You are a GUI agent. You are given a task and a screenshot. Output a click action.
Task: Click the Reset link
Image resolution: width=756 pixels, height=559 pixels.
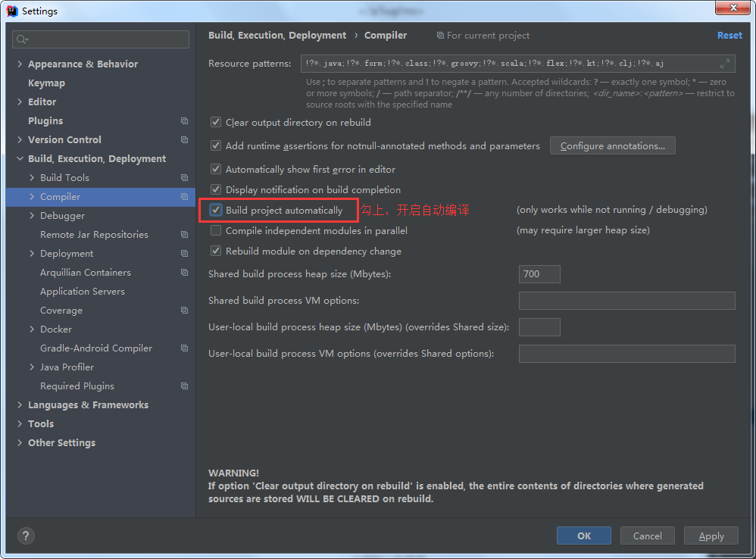(729, 36)
